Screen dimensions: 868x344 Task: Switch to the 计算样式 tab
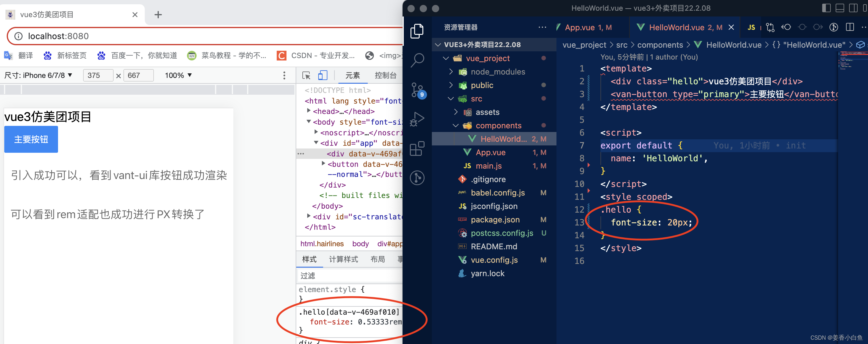coord(343,259)
